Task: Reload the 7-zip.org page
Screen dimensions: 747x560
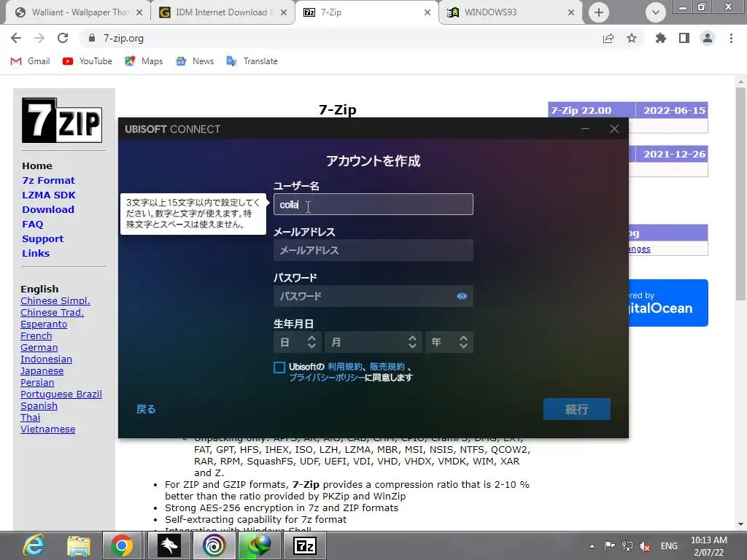Action: click(x=63, y=38)
